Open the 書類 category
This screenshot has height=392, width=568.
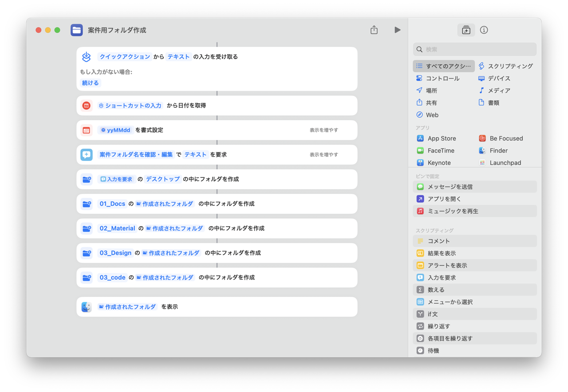click(489, 103)
